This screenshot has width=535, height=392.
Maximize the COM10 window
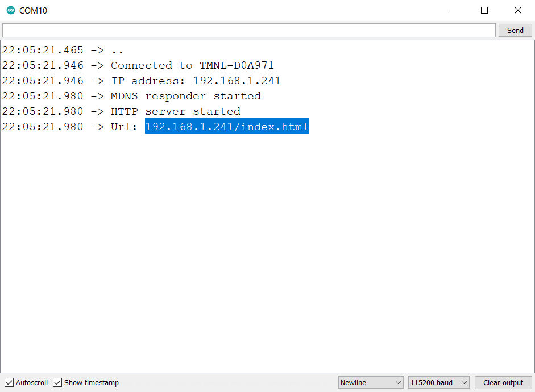coord(484,10)
